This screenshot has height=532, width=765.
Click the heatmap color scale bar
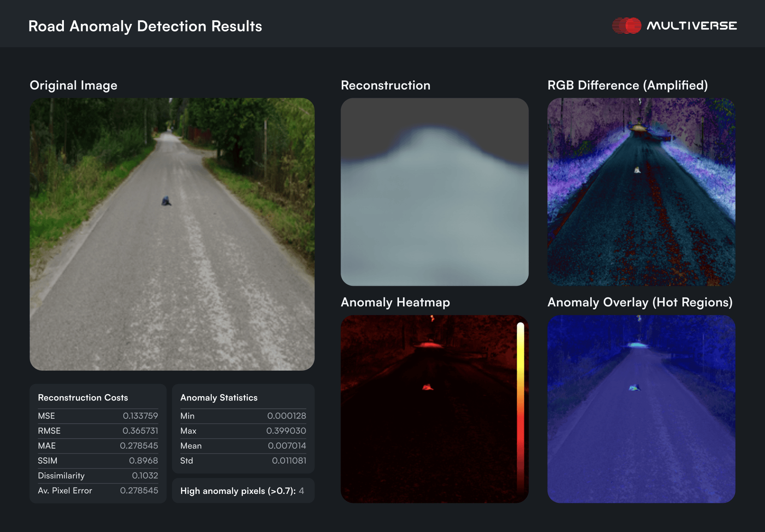click(520, 407)
